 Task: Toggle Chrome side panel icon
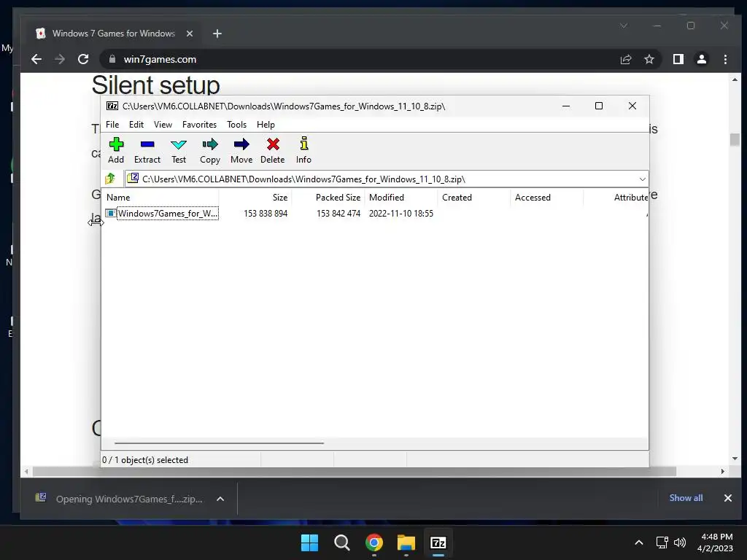pyautogui.click(x=678, y=59)
